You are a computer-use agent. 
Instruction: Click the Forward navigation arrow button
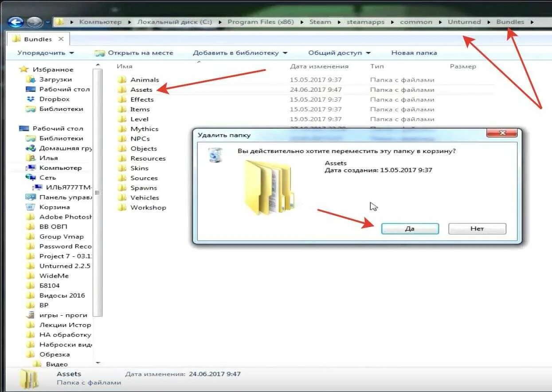[35, 22]
